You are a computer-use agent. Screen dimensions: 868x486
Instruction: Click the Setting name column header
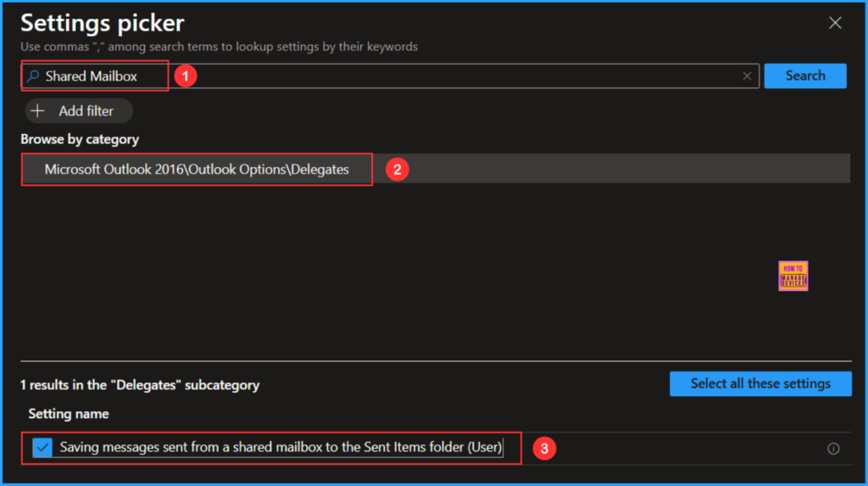[x=69, y=414]
